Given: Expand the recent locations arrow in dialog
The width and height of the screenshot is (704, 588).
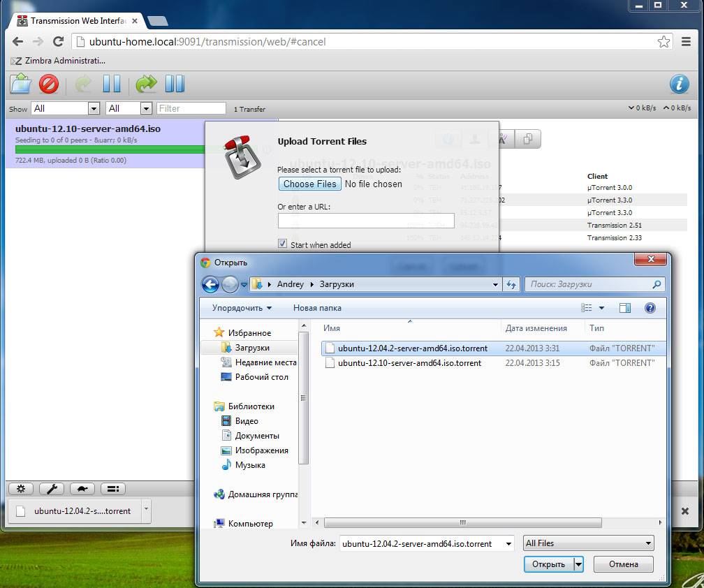Looking at the screenshot, I should click(244, 285).
